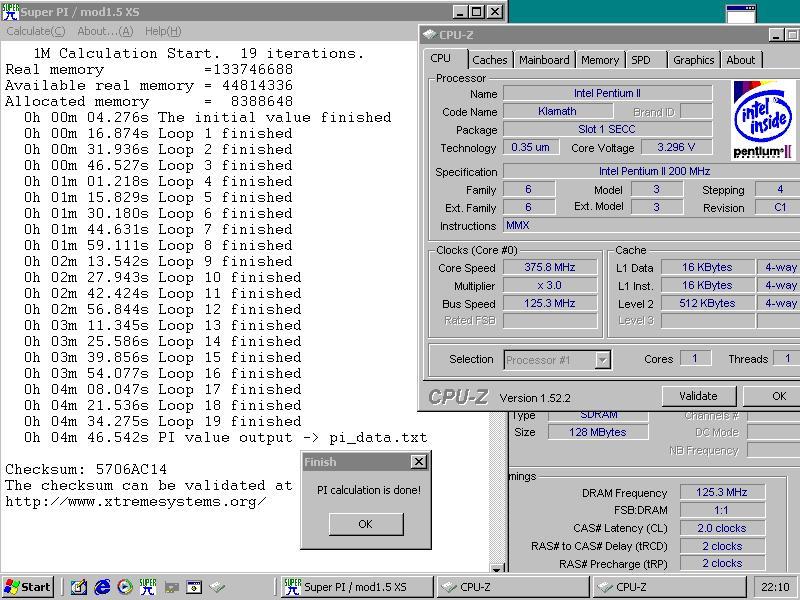This screenshot has height=600, width=800.
Task: Click OK in the Finish dialog
Action: pyautogui.click(x=366, y=524)
